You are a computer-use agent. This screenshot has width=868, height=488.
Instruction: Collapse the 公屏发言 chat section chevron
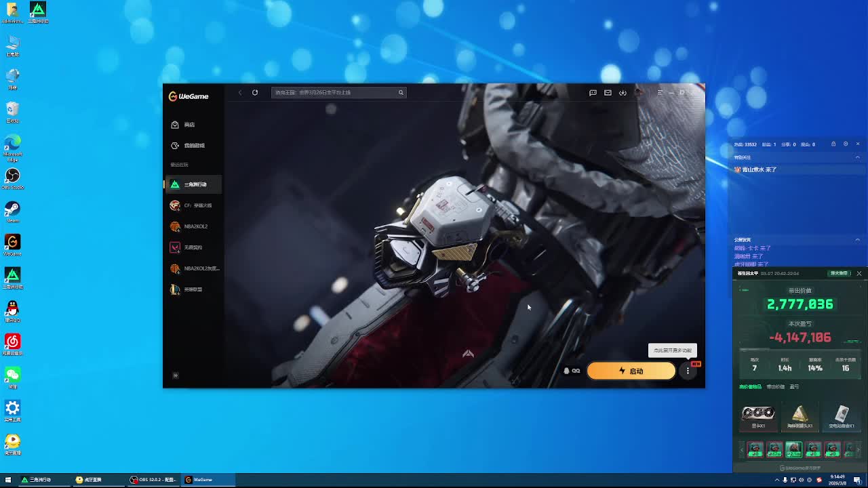(x=857, y=240)
